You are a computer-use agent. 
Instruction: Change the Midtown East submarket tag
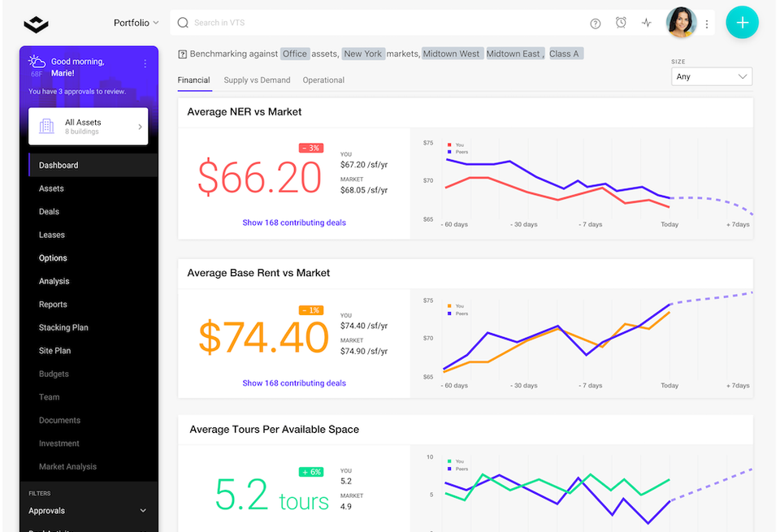(x=514, y=54)
